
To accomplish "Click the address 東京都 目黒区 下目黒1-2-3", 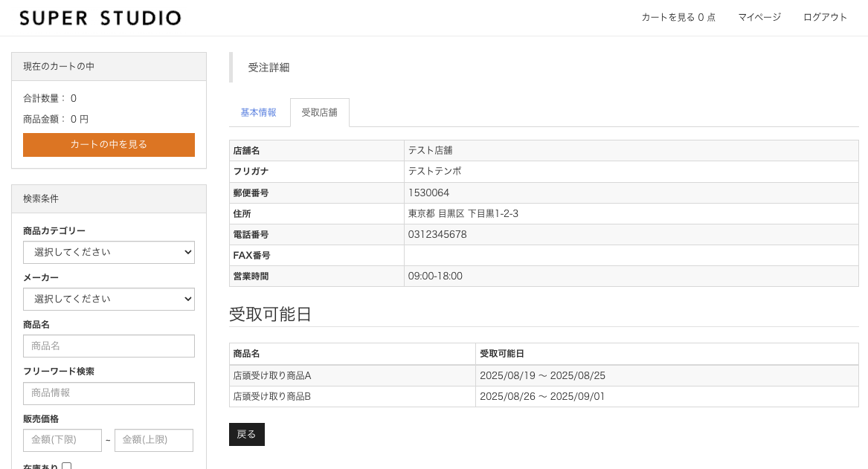I will tap(463, 213).
